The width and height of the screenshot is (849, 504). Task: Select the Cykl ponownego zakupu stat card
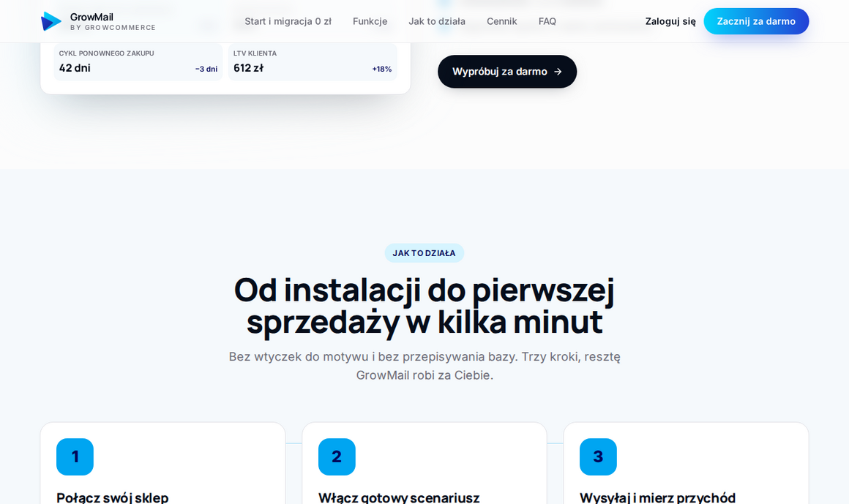(138, 61)
